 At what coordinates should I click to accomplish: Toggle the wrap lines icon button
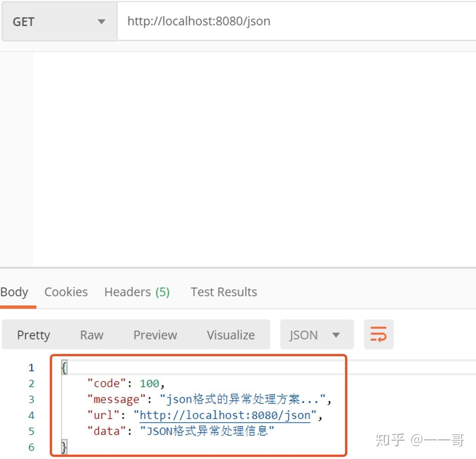tap(378, 334)
